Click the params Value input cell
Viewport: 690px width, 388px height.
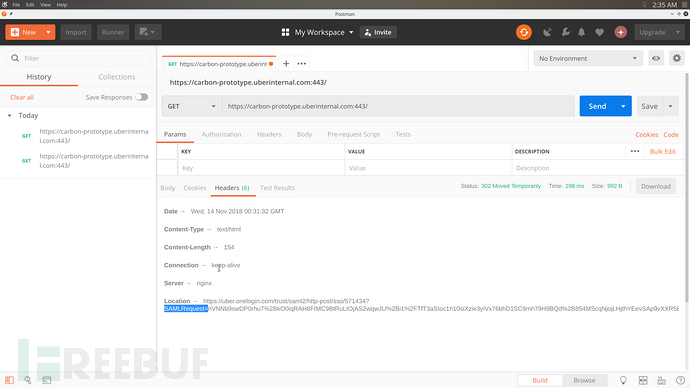pos(428,168)
